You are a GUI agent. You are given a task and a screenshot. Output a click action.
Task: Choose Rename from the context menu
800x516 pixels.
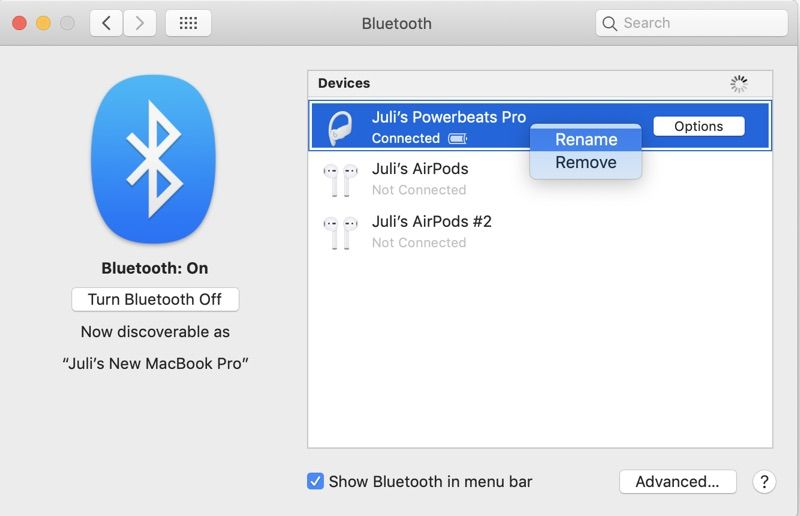point(586,140)
